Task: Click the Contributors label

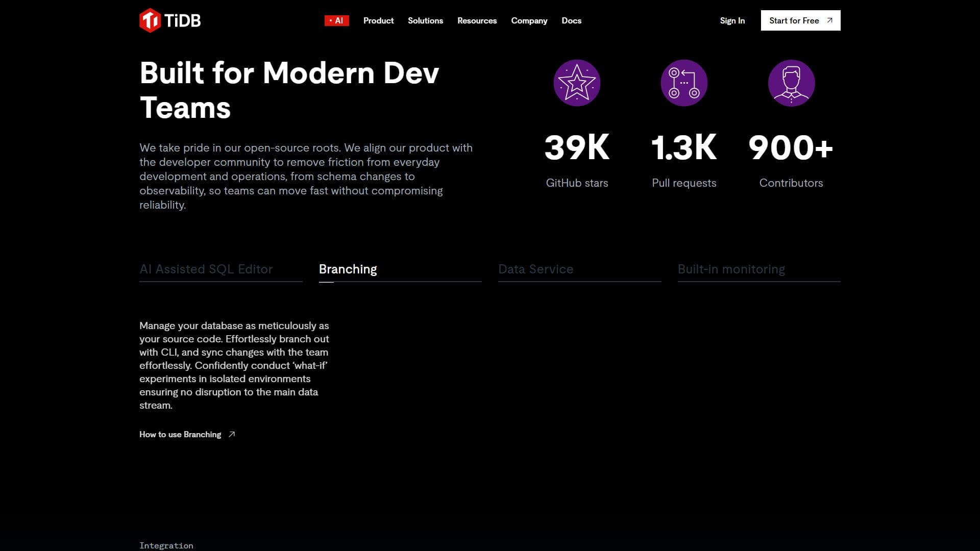Action: coord(791,183)
